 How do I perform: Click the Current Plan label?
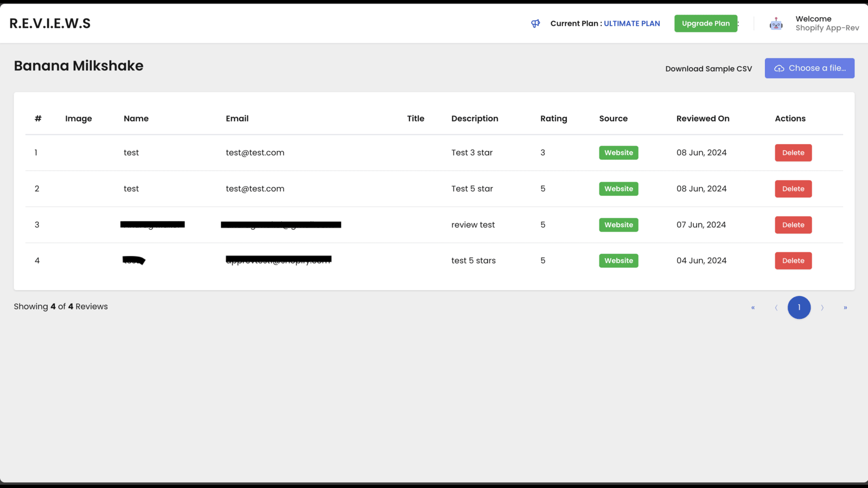576,23
